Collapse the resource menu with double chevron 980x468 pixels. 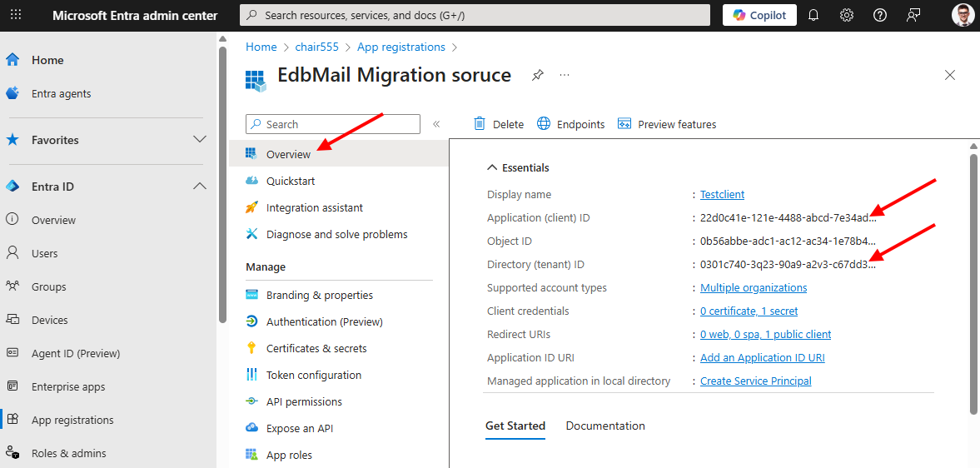point(436,124)
